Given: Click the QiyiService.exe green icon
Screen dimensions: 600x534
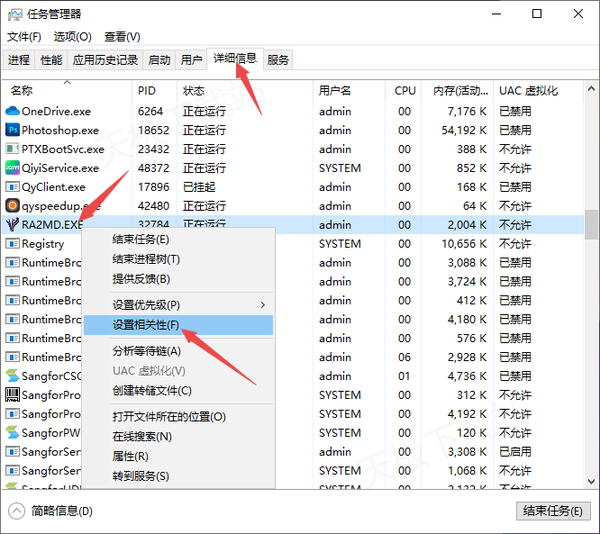Looking at the screenshot, I should pos(13,168).
